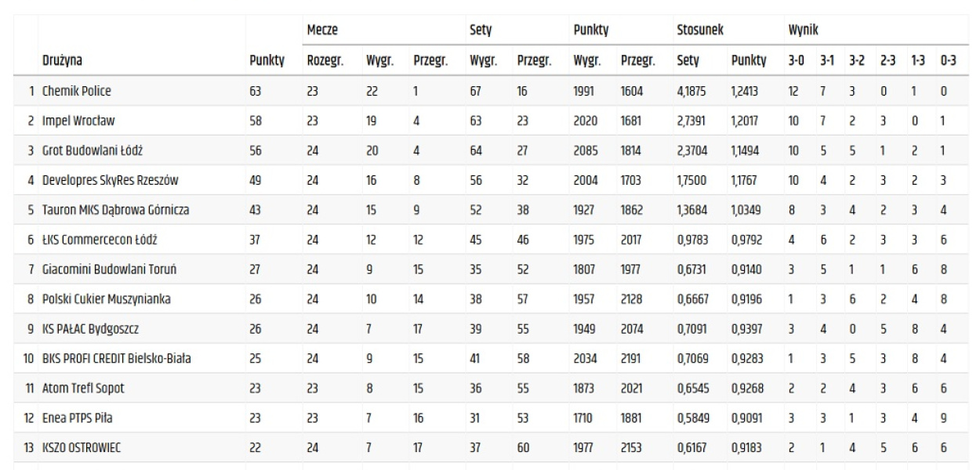Click the Stosunek Sety ratio header
This screenshot has height=470, width=980.
click(688, 59)
